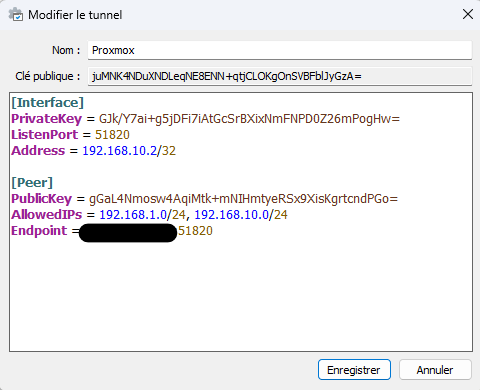Click the ListenPort keyword
The width and height of the screenshot is (480, 390).
[44, 135]
